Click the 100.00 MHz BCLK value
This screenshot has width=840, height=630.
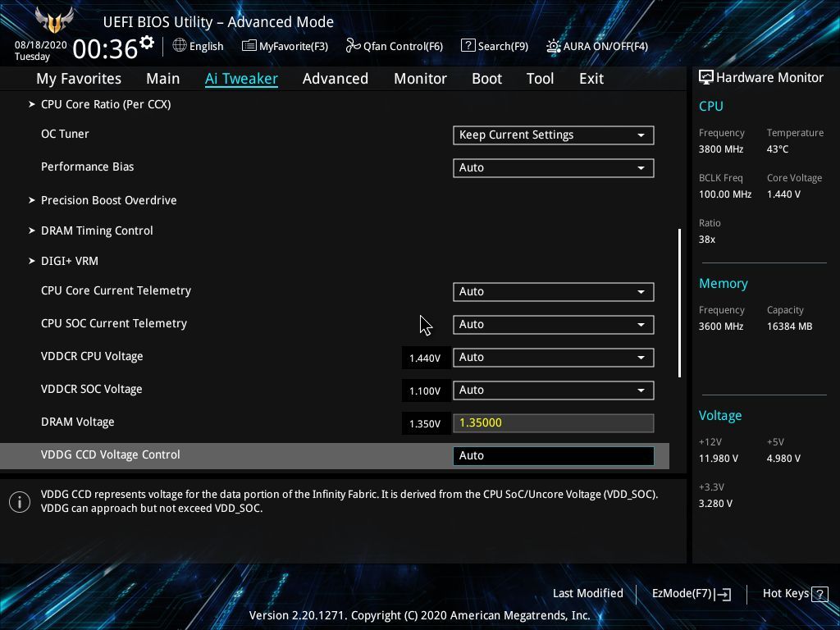[x=725, y=194]
